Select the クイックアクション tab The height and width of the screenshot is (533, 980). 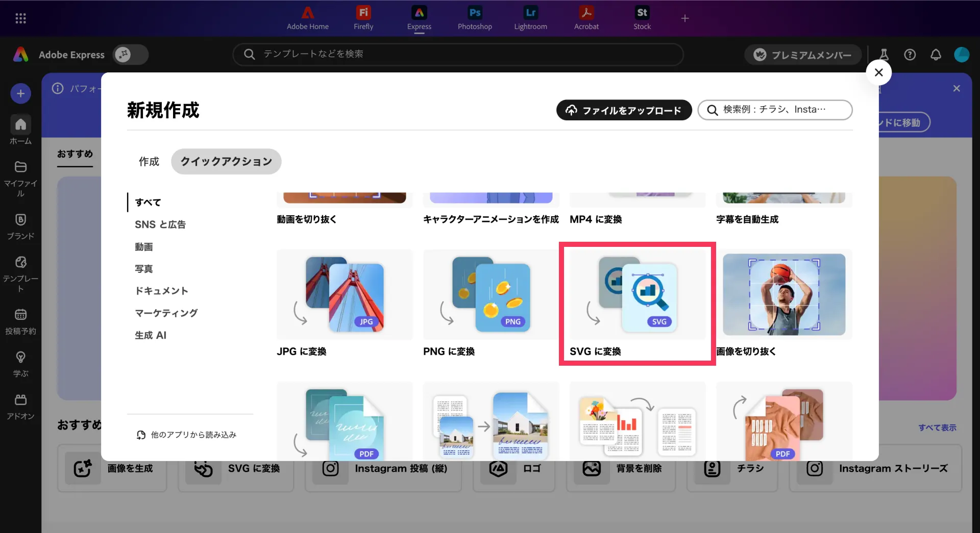[x=226, y=162]
